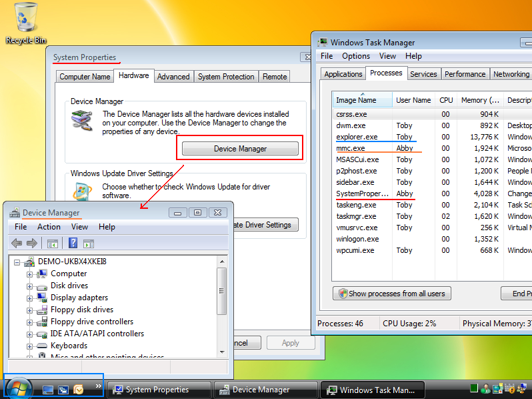Select the explorer.exe process row
This screenshot has width=532, height=399.
coord(433,137)
